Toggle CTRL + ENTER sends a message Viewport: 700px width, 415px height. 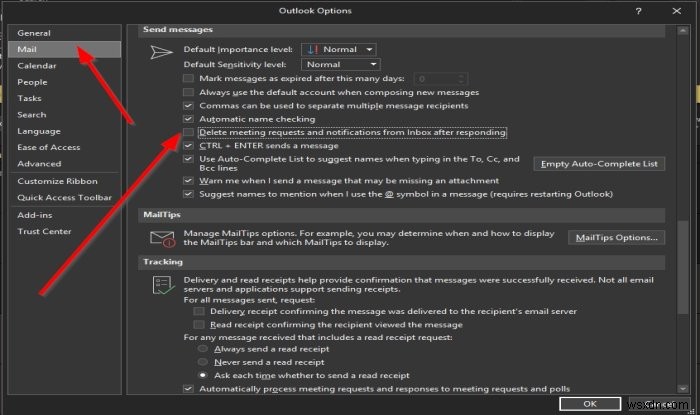[x=188, y=146]
